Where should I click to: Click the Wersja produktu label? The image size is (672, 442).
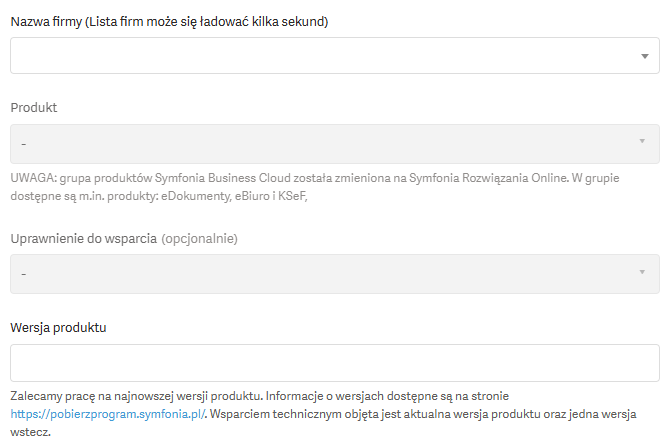(x=58, y=328)
